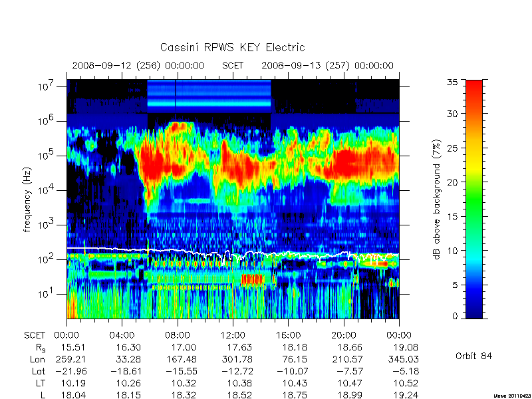Click the 'LT' row label
The image size is (532, 399).
tap(41, 384)
